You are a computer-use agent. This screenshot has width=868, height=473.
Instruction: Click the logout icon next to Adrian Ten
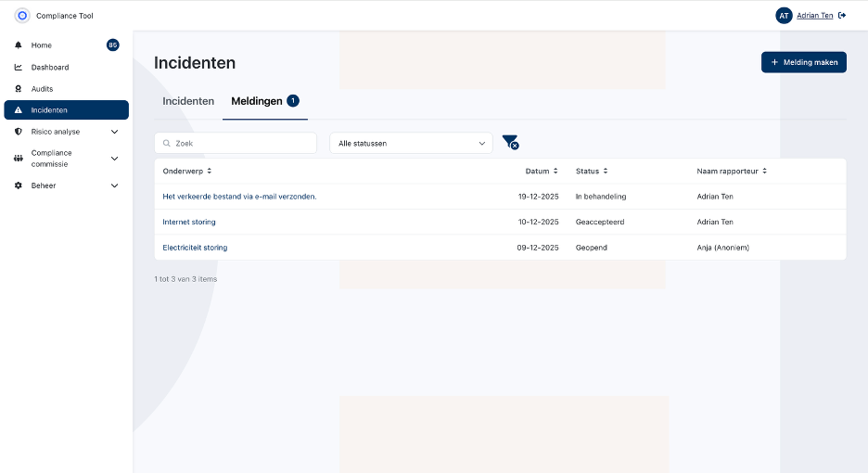pos(842,16)
